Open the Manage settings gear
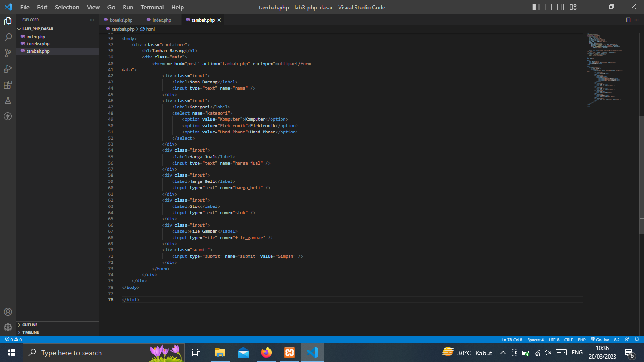This screenshot has height=362, width=644. pos(7,327)
